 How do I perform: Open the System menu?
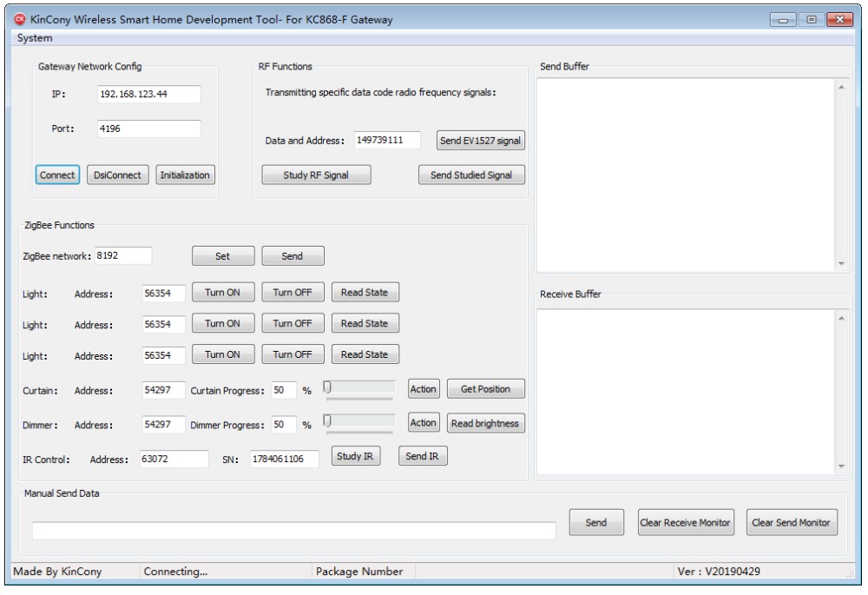(x=35, y=38)
